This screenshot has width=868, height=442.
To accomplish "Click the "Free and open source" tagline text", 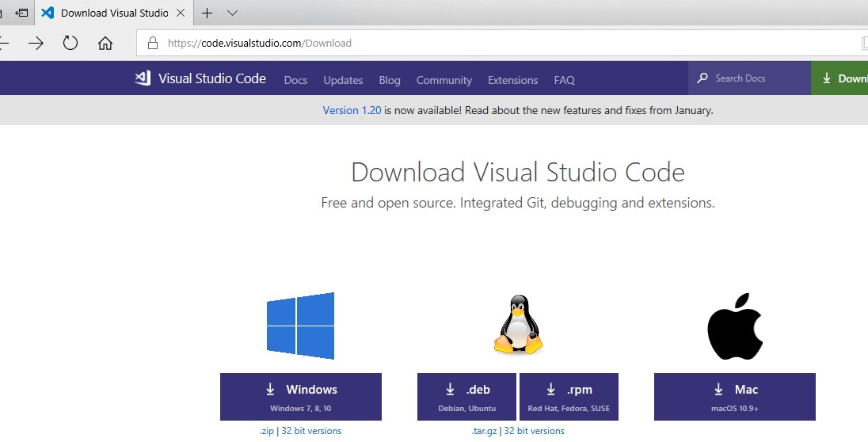I will click(x=518, y=204).
